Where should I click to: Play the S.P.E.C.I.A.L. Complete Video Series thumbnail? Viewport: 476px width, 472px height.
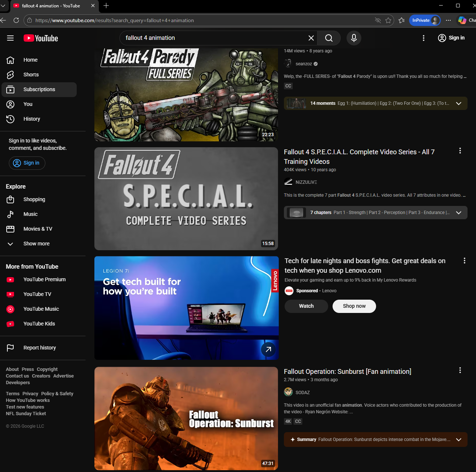186,199
